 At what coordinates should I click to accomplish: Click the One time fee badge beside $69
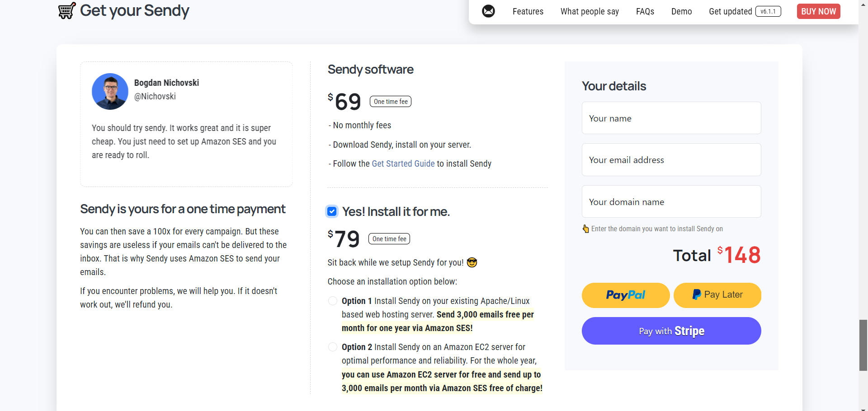pos(391,102)
